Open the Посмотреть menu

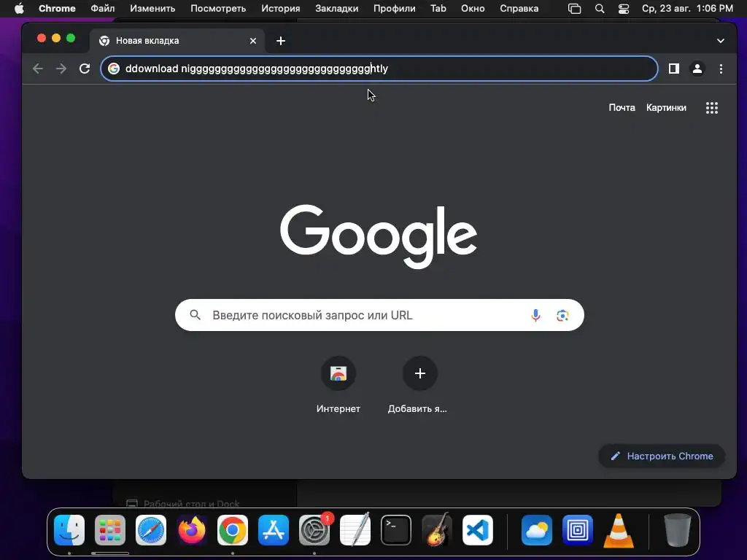click(218, 9)
